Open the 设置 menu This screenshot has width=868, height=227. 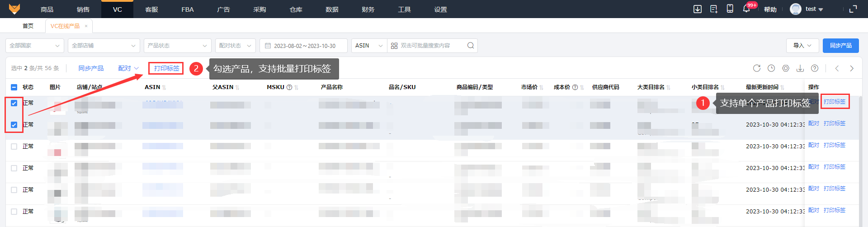pos(441,9)
